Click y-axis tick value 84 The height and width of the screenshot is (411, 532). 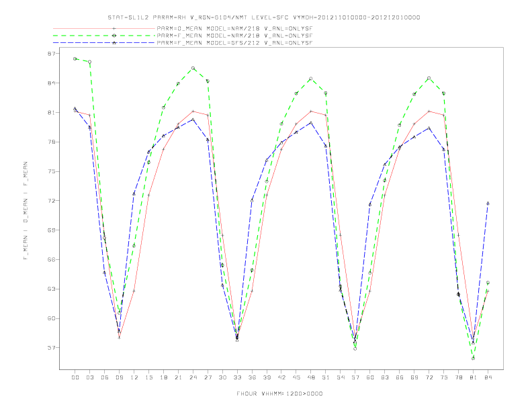point(53,83)
